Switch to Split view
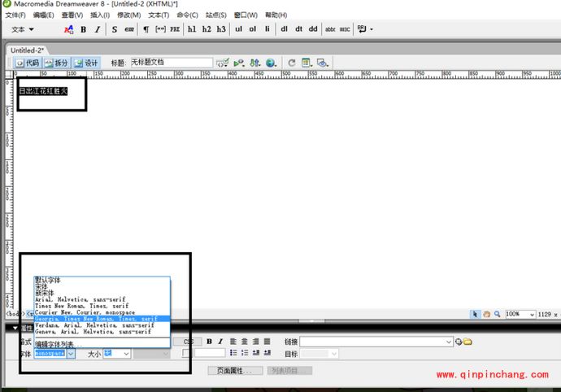Viewport: 561px width, 392px height. click(56, 63)
